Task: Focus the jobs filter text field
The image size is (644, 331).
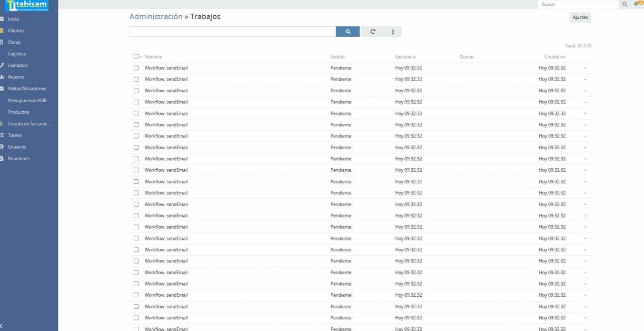Action: (232, 32)
